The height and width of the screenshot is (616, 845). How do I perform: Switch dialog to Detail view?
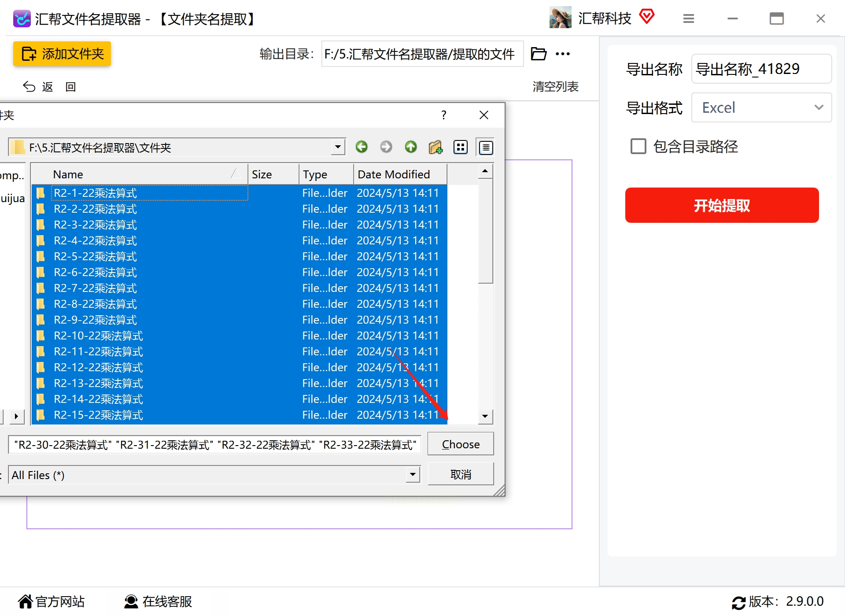[x=486, y=147]
